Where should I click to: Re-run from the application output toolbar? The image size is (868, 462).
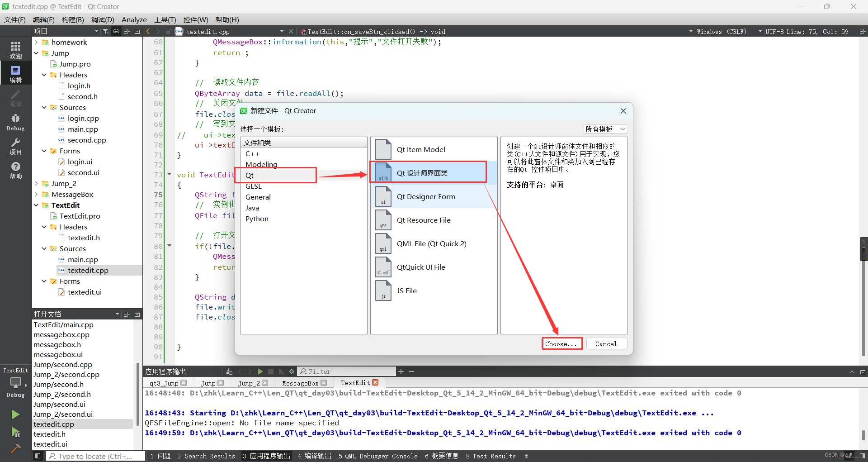point(260,372)
